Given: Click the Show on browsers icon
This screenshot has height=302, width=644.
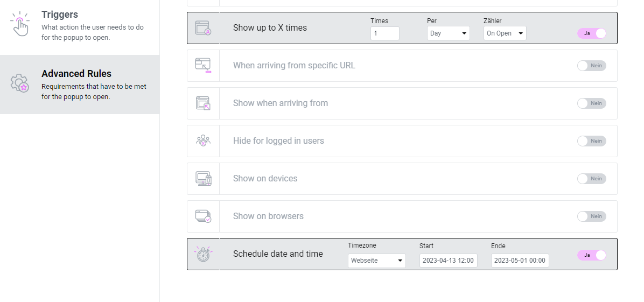Looking at the screenshot, I should pos(203,216).
